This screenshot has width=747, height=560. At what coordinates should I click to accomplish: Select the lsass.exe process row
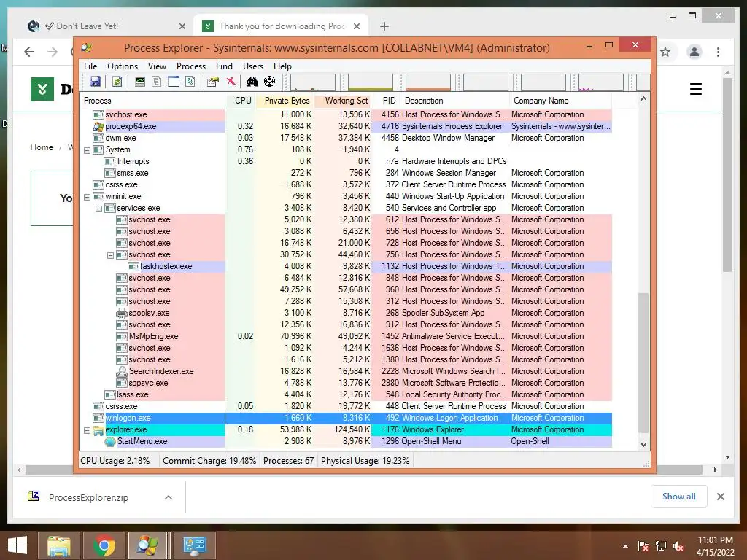point(345,394)
